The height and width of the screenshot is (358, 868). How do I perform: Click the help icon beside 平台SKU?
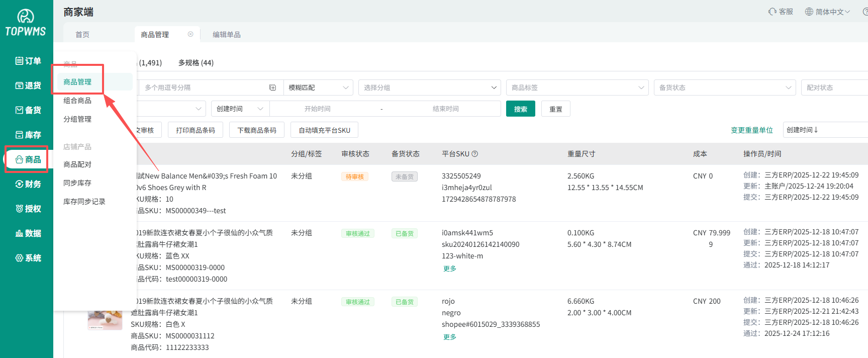475,154
